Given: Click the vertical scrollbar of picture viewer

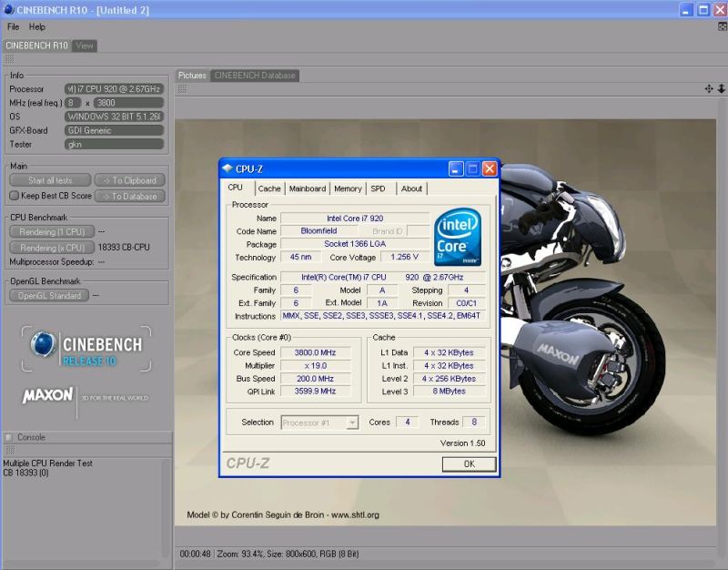Looking at the screenshot, I should click(x=722, y=322).
